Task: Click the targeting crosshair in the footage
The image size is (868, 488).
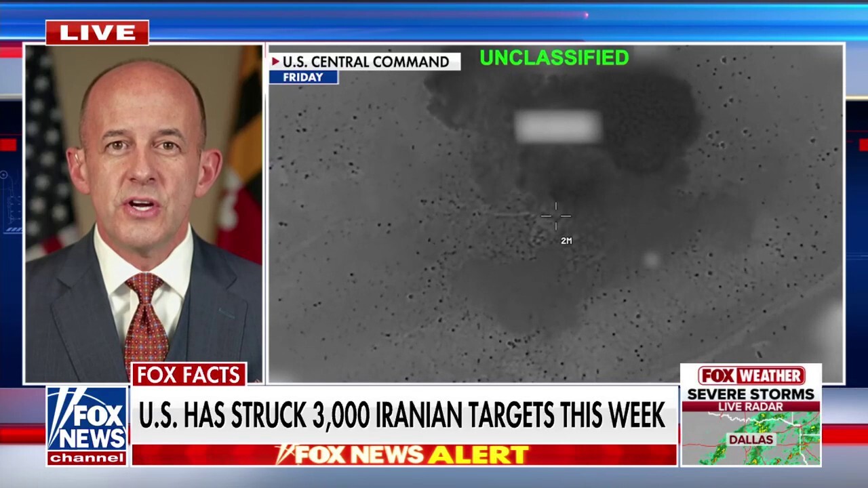Action: pyautogui.click(x=556, y=216)
